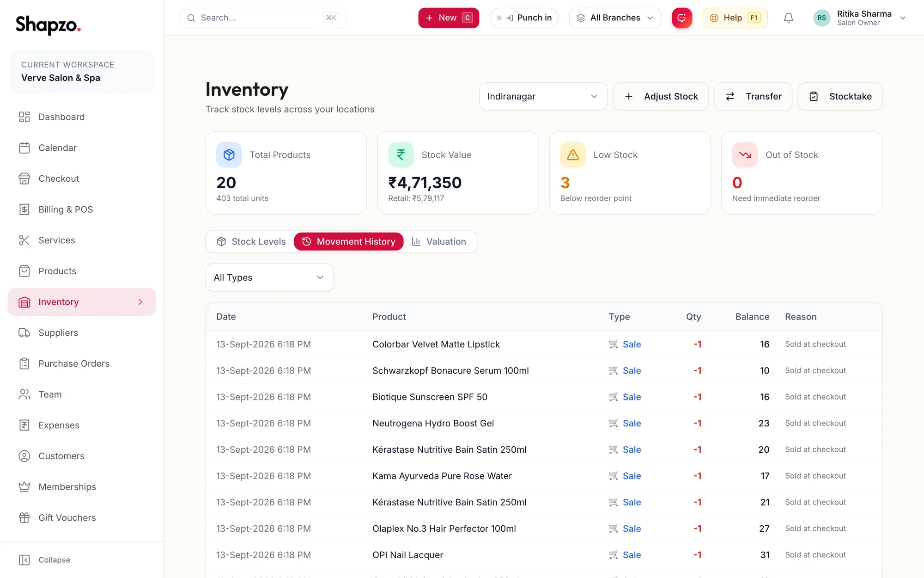This screenshot has height=578, width=924.
Task: Click the Search input field
Action: [x=263, y=18]
